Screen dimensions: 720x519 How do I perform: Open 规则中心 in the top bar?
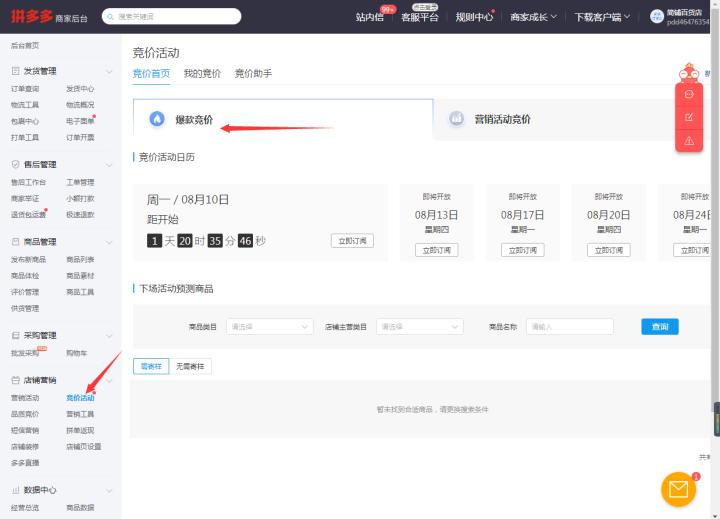point(474,17)
